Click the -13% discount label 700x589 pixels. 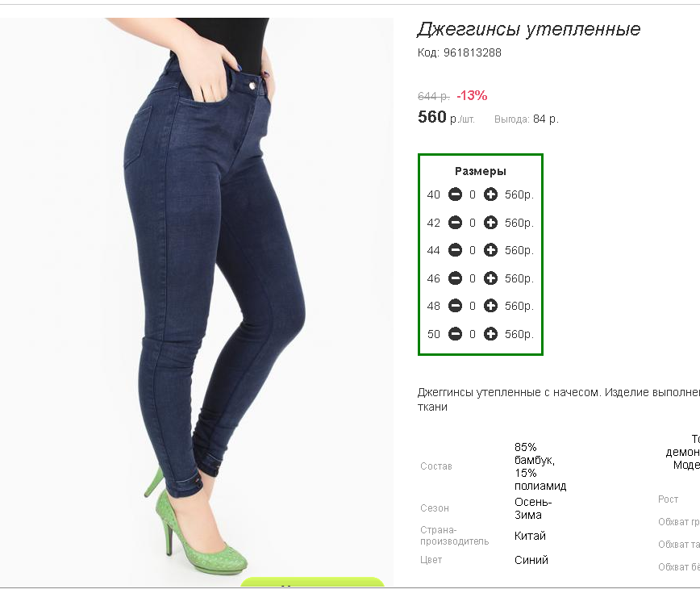(x=472, y=95)
